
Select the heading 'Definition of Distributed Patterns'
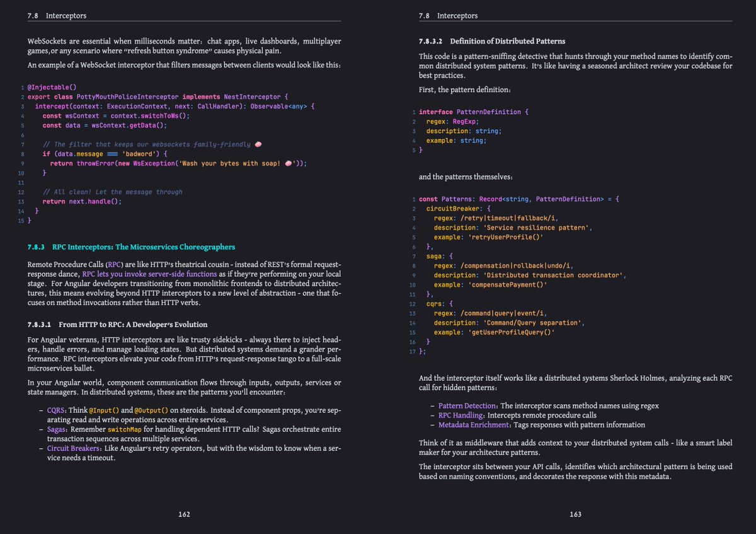point(508,42)
